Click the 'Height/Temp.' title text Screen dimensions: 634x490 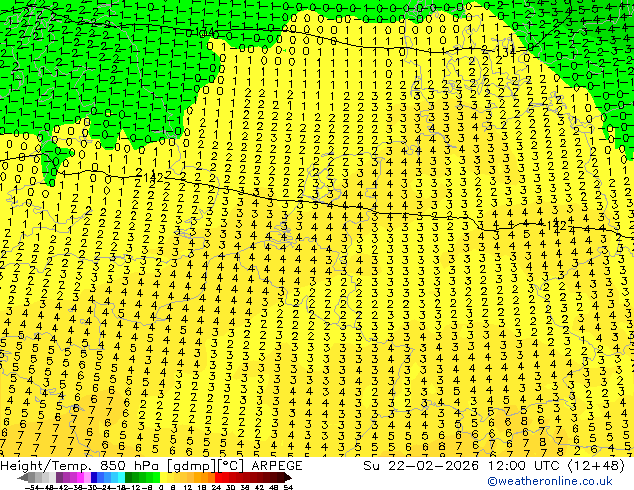[46, 466]
